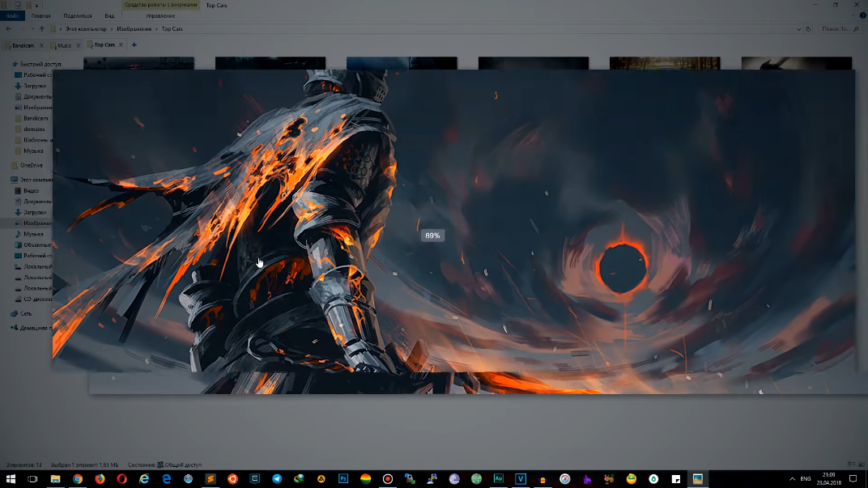Click the search box for Top Cars

tap(839, 29)
